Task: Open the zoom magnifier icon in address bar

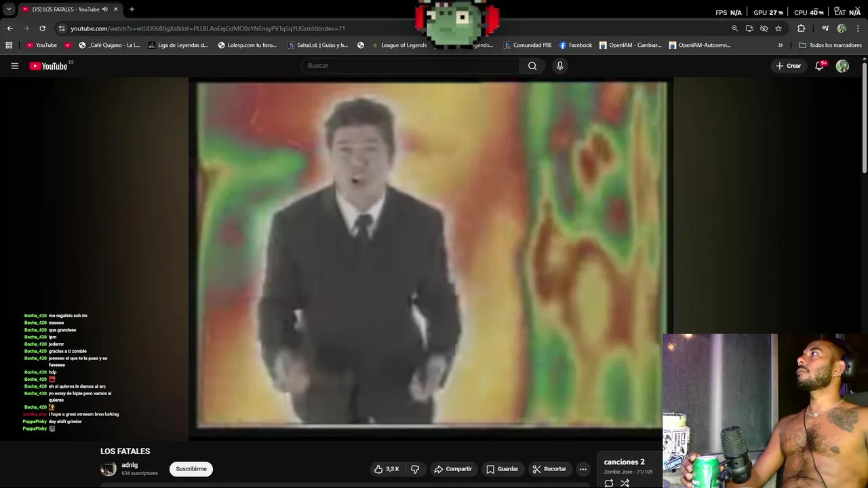Action: tap(734, 28)
